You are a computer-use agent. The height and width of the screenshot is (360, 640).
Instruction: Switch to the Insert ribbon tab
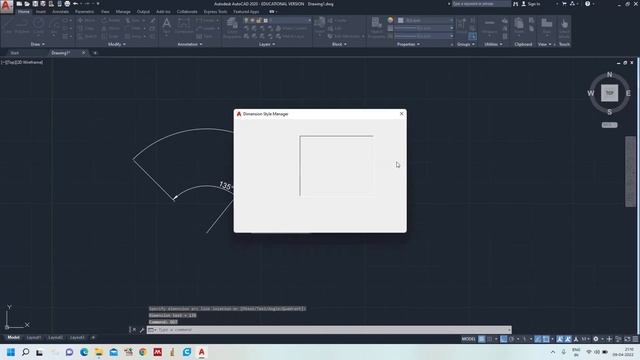pos(41,11)
